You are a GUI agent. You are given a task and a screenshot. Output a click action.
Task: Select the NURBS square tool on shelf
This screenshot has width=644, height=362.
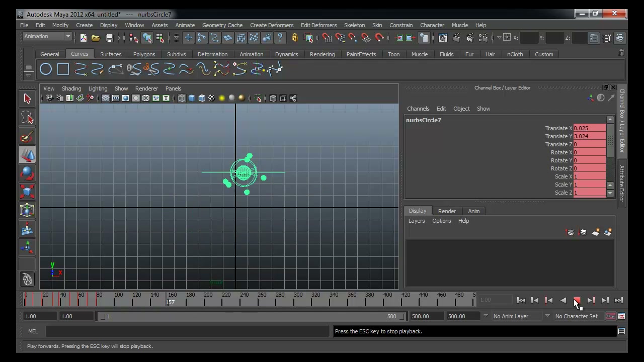63,69
